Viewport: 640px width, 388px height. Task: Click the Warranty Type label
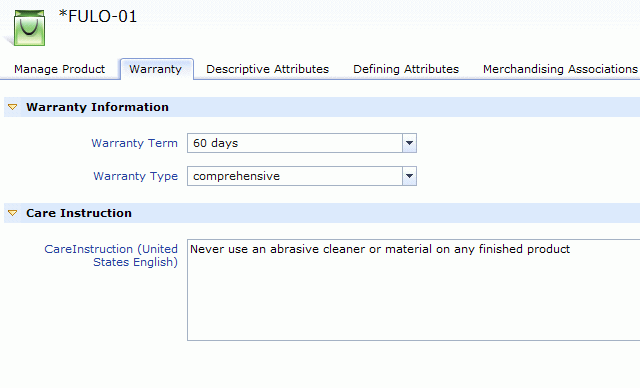coord(136,176)
